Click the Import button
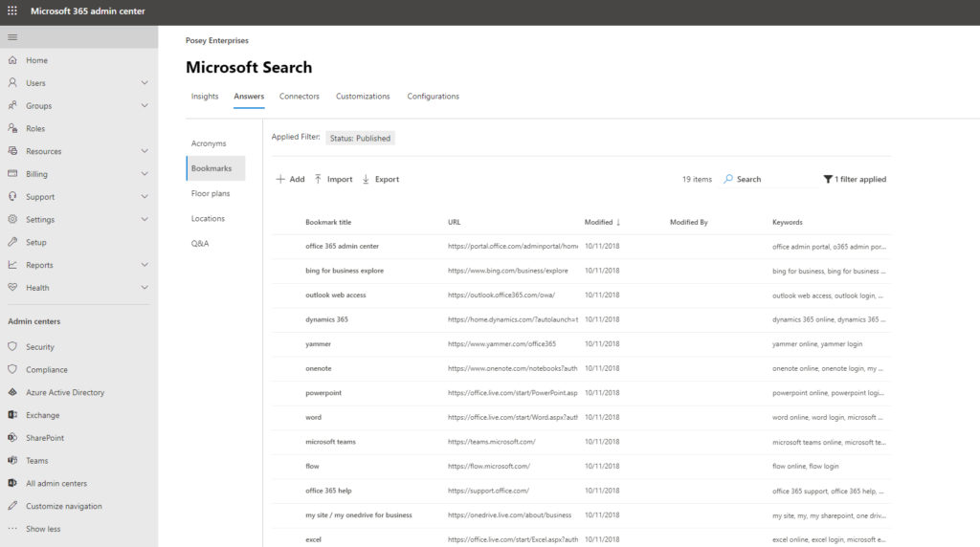 (333, 179)
